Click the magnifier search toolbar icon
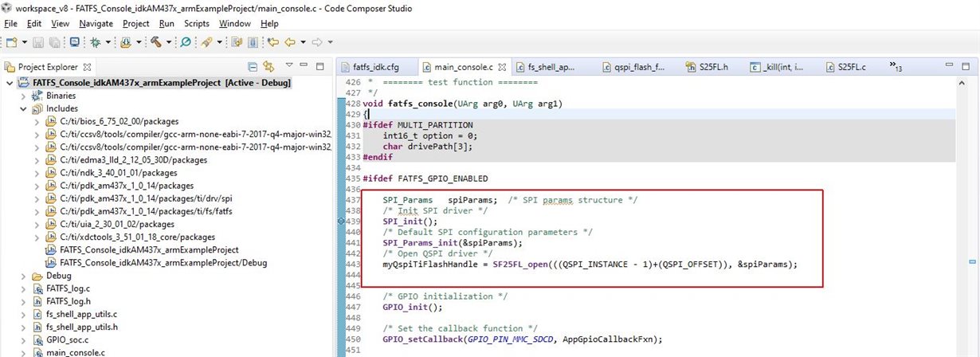Viewport: 980px width, 357px height. [x=185, y=41]
